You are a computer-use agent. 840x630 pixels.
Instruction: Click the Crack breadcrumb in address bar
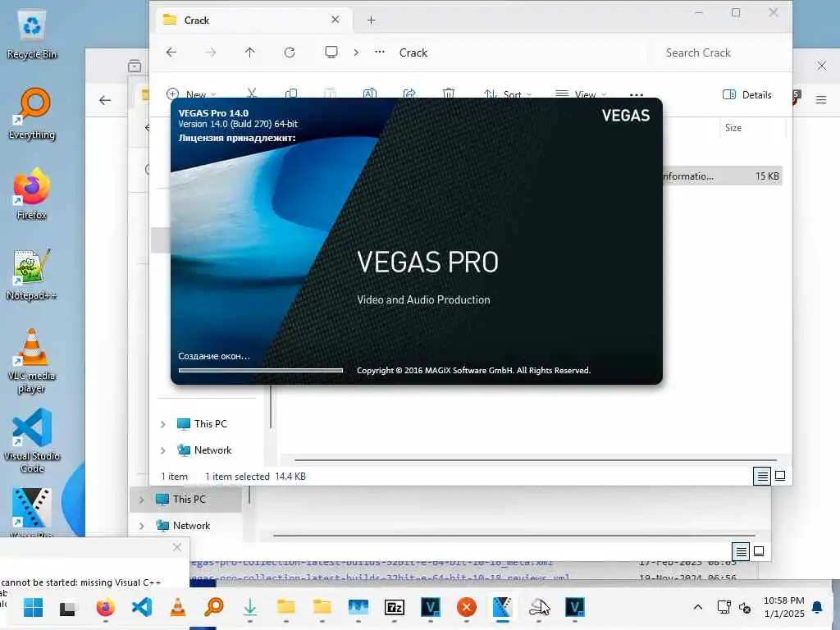pyautogui.click(x=413, y=52)
